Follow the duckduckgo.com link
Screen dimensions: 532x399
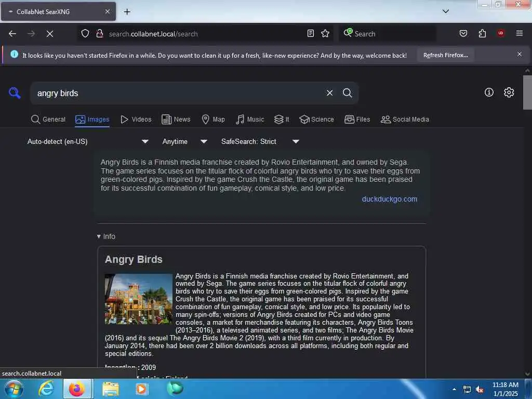coord(389,199)
